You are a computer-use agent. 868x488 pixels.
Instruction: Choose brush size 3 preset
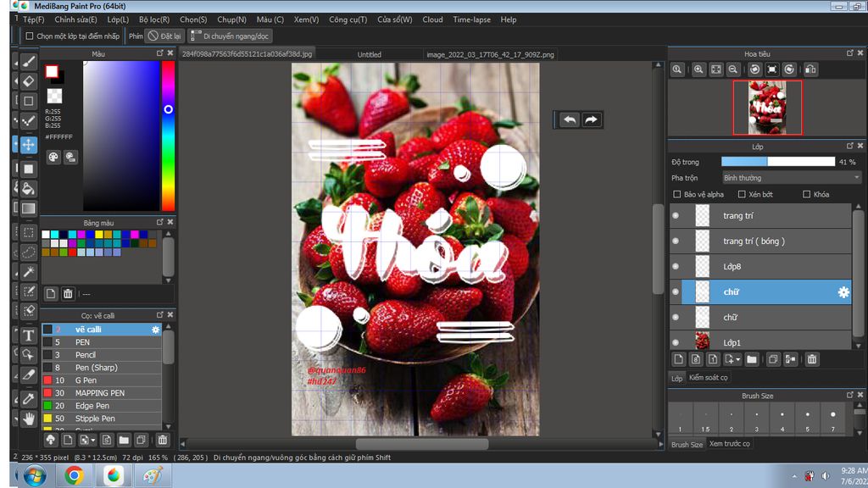coord(757,419)
